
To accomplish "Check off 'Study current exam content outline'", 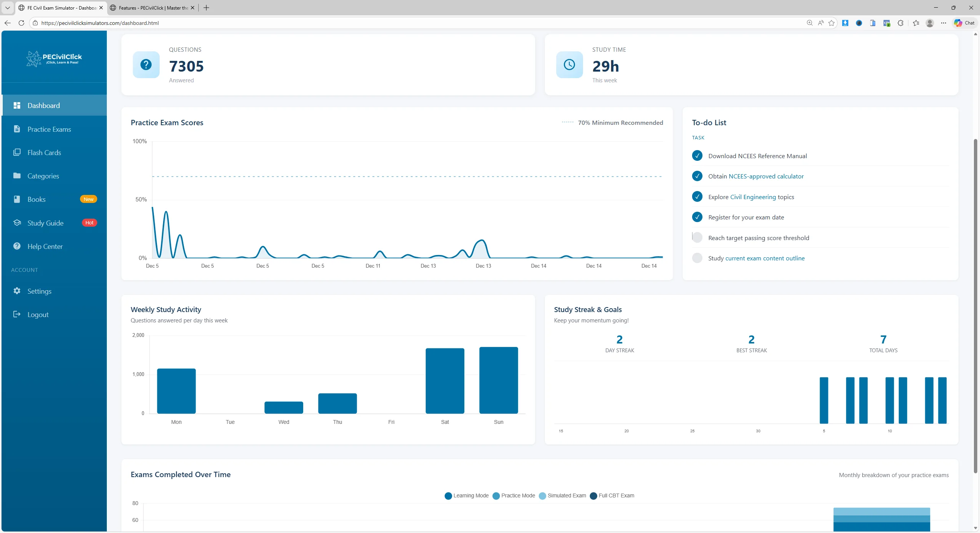I will 697,258.
